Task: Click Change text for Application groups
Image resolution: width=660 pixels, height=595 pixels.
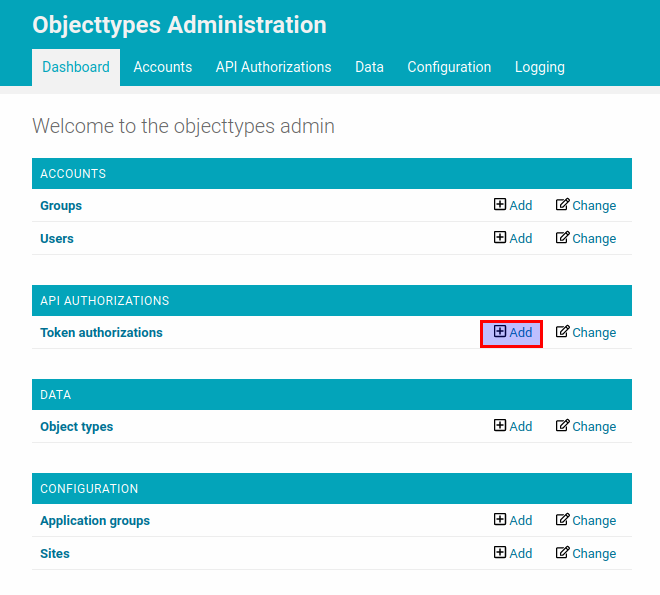Action: pyautogui.click(x=594, y=520)
